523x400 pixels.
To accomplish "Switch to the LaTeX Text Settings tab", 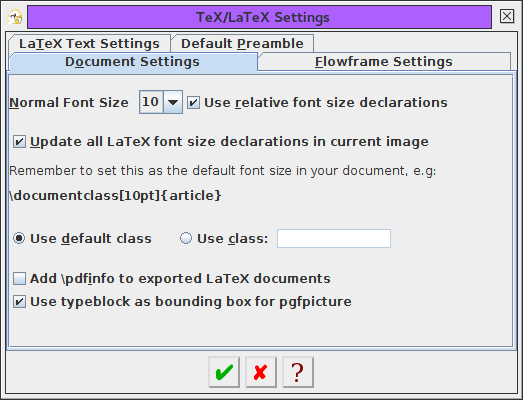I will (89, 44).
